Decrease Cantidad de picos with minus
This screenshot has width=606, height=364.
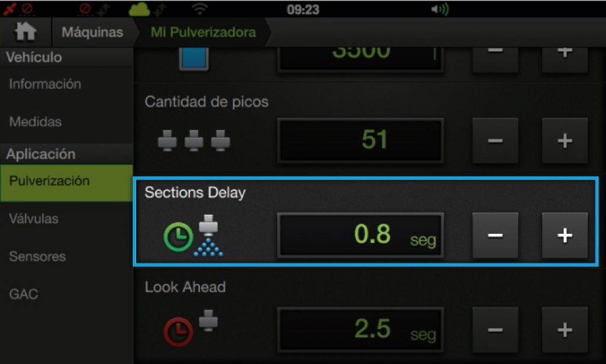(495, 141)
